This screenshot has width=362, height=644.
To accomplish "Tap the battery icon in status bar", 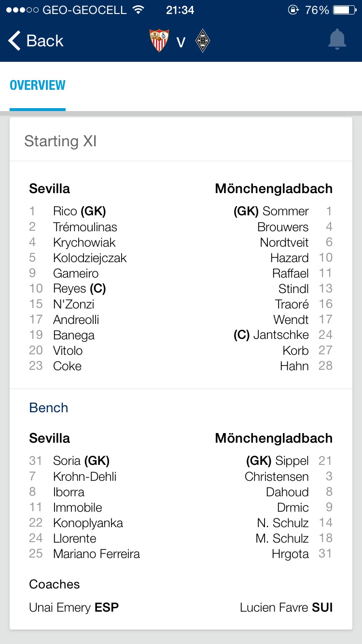I will pos(344,10).
